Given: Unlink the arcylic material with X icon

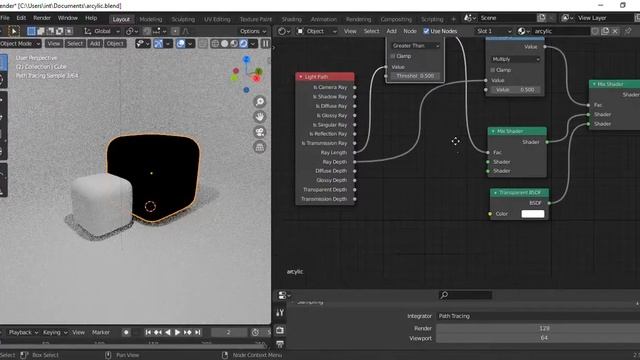Looking at the screenshot, I should pyautogui.click(x=615, y=31).
